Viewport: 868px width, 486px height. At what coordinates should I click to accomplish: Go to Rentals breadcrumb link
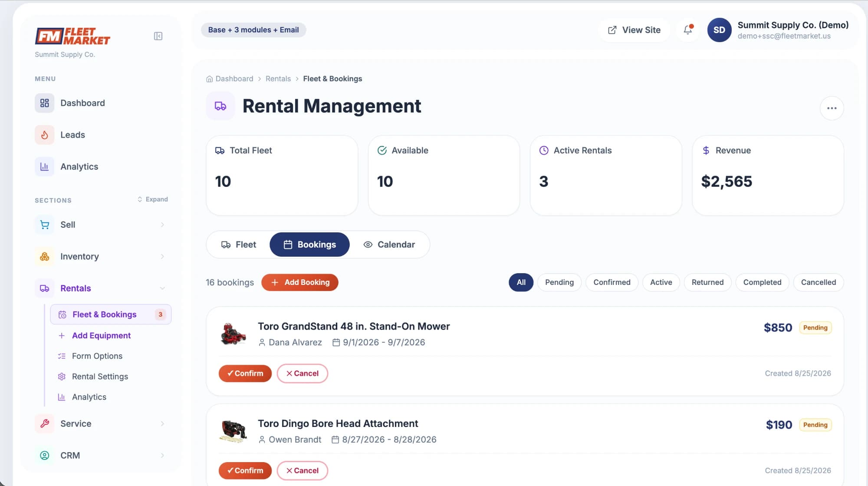278,79
